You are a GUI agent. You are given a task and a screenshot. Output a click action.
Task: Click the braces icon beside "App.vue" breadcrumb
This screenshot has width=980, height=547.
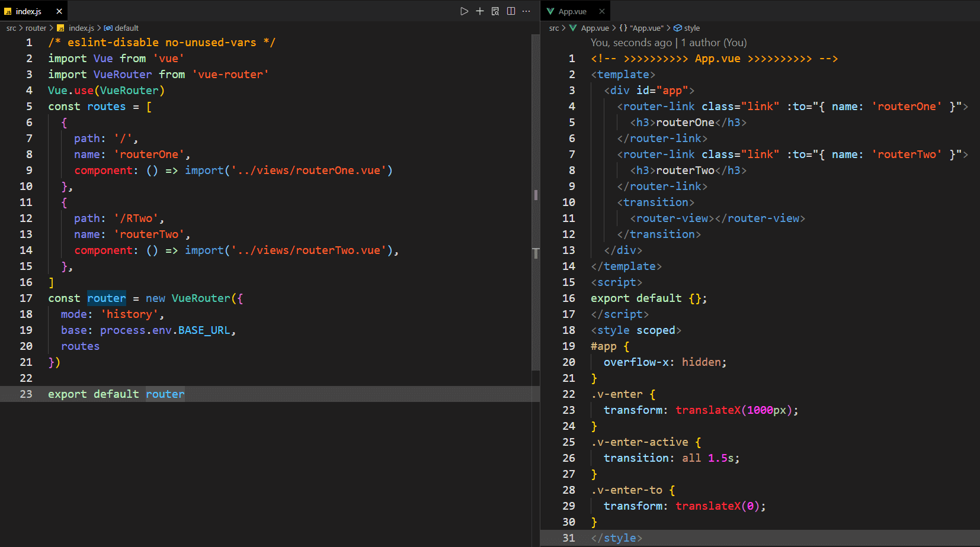[x=623, y=28]
